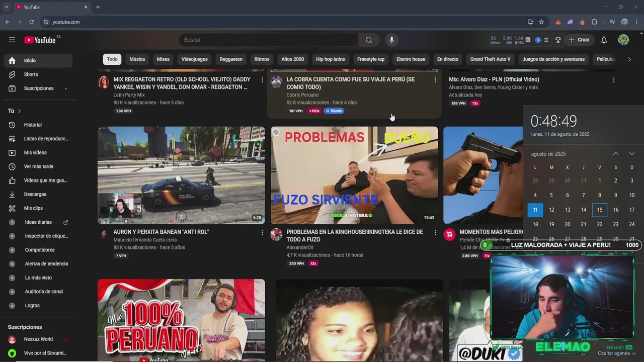Screen dimensions: 644x362
Task: Select the Mixes filter chip
Action: tap(163, 59)
